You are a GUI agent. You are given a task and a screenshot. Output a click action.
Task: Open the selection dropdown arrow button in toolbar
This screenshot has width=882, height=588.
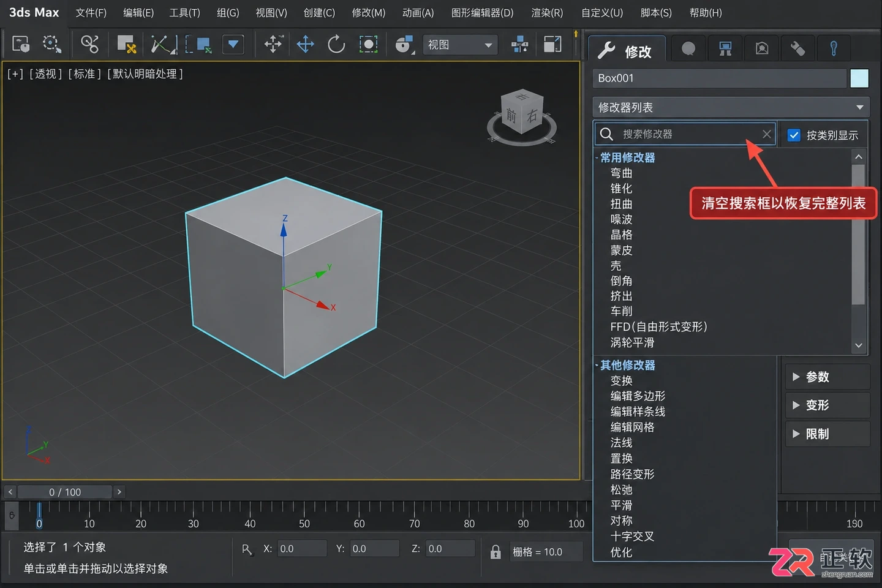(233, 44)
